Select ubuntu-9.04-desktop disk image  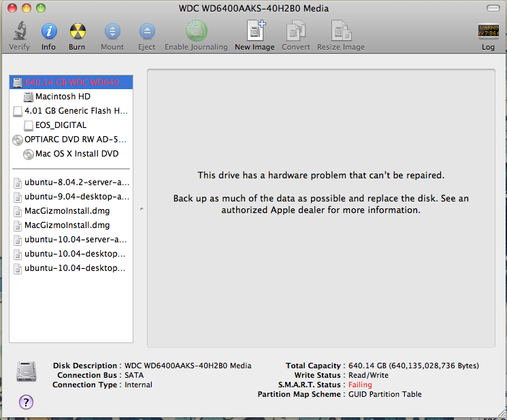coord(71,197)
